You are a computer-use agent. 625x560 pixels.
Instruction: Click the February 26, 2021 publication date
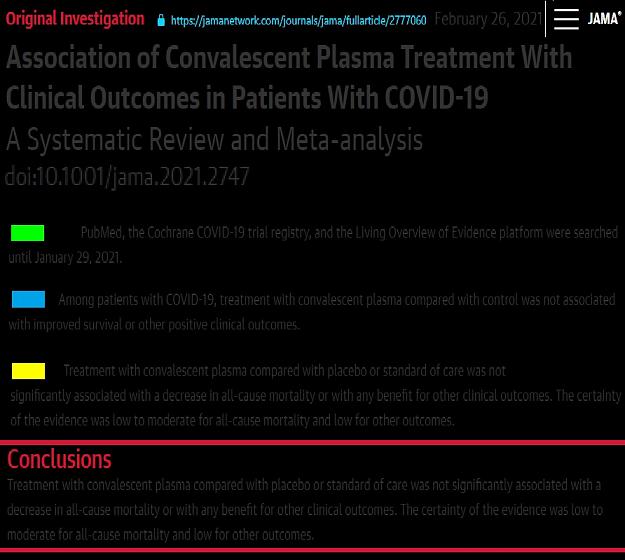click(488, 19)
